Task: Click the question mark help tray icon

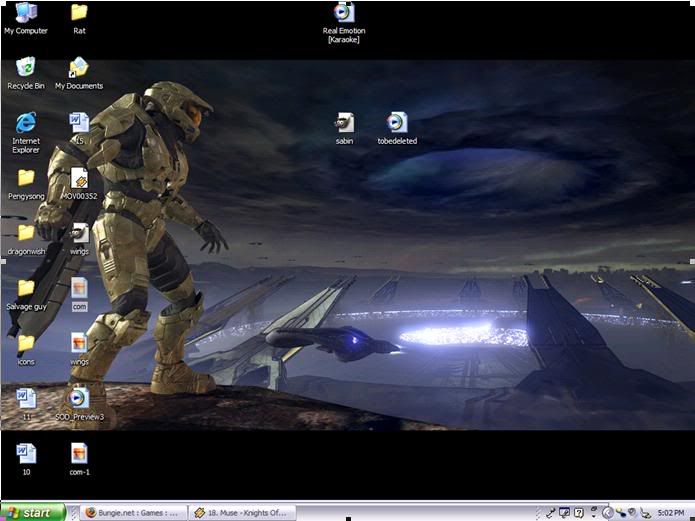Action: click(x=578, y=513)
